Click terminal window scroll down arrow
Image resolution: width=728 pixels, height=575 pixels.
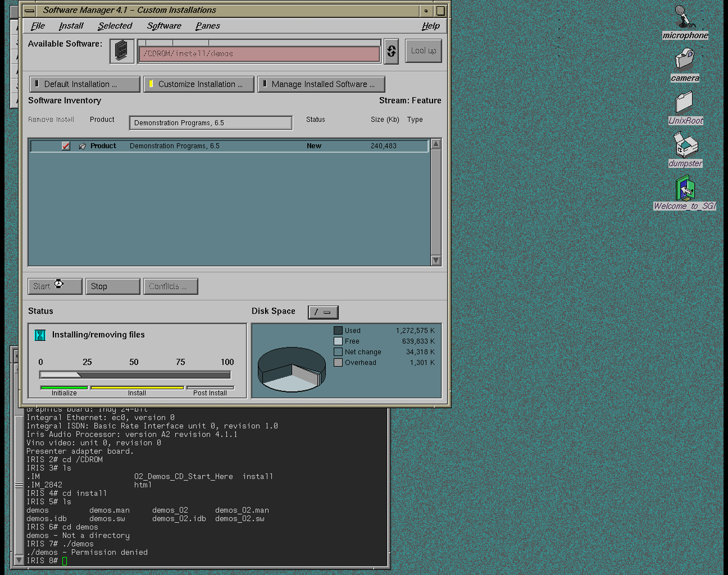click(19, 559)
